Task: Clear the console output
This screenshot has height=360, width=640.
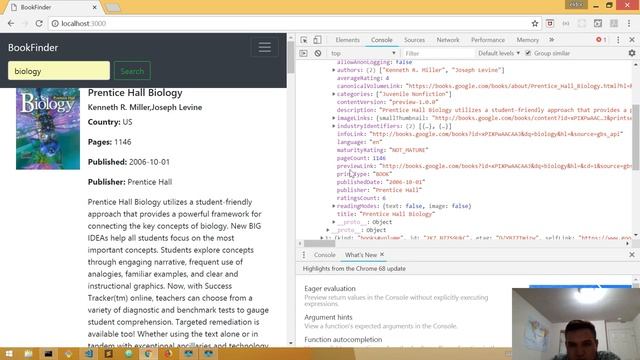Action: pos(318,53)
